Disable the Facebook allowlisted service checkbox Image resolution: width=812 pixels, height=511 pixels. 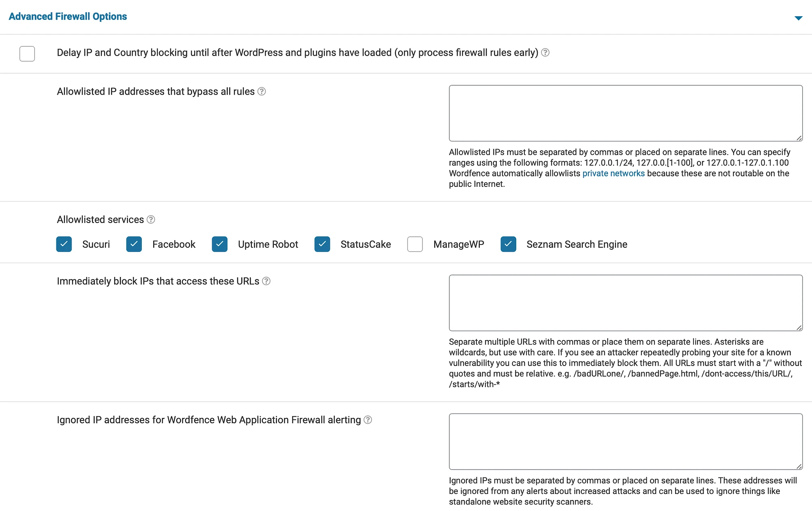(x=134, y=244)
